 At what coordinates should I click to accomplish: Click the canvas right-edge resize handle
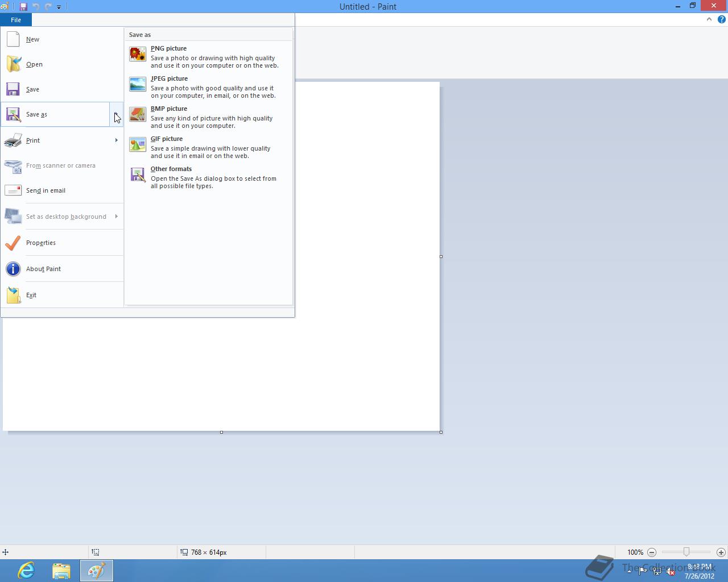[441, 256]
